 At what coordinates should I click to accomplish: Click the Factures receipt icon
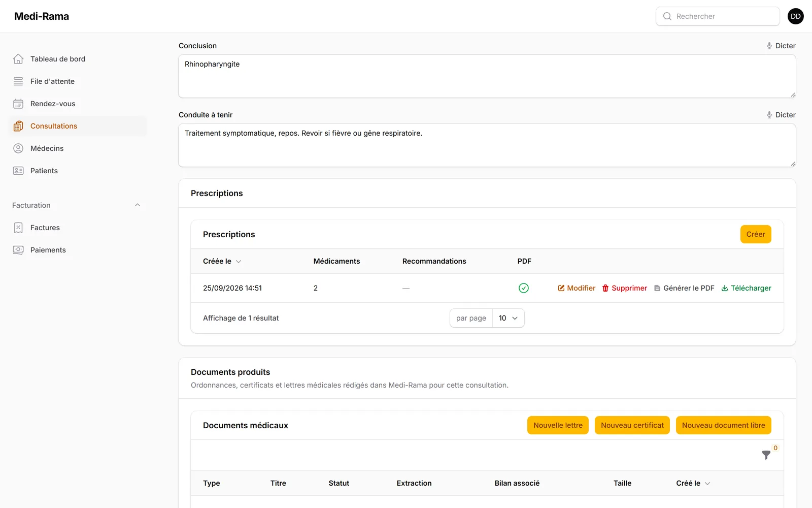pos(18,228)
